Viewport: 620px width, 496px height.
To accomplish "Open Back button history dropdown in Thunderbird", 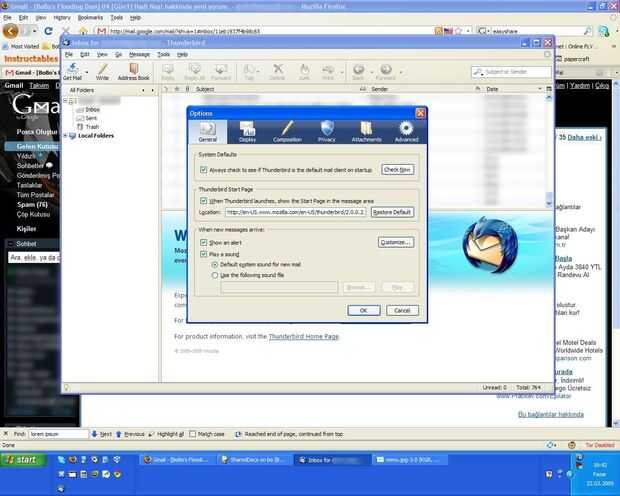I will 372,72.
